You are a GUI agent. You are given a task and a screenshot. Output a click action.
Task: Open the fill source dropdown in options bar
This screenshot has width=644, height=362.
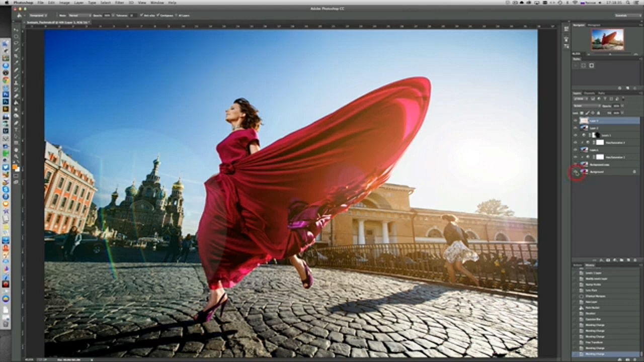(38, 16)
